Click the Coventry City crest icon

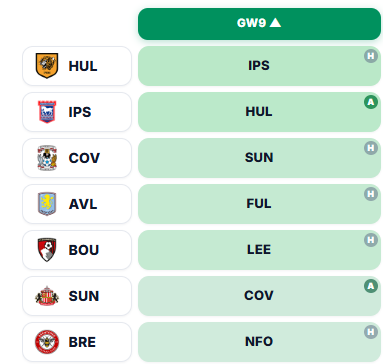(x=47, y=158)
